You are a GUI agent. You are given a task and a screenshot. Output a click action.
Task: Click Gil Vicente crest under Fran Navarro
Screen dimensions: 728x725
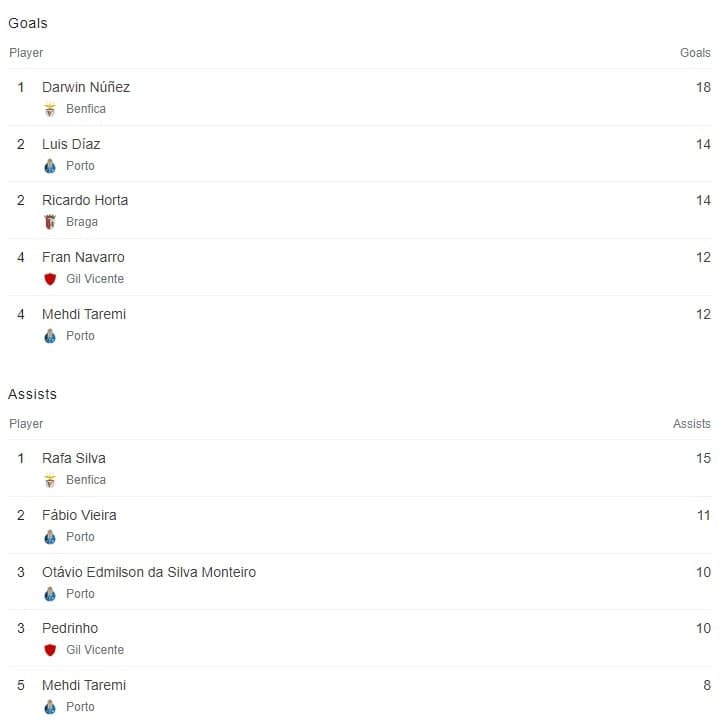50,279
